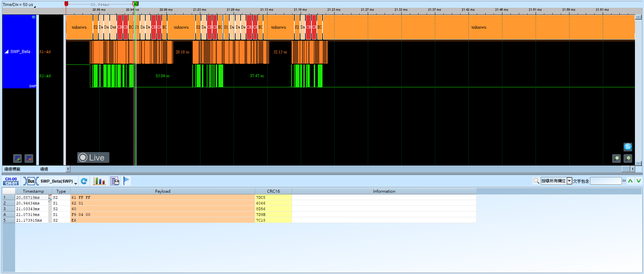The image size is (644, 274).
Task: Click the Payload column header
Action: 162,191
